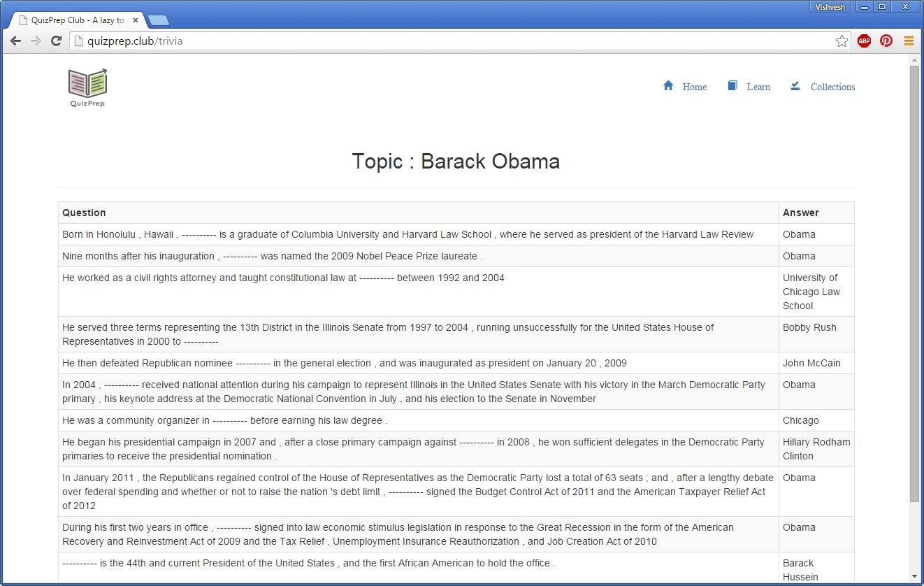The width and height of the screenshot is (924, 586).
Task: Click the Answer column header
Action: coord(816,213)
